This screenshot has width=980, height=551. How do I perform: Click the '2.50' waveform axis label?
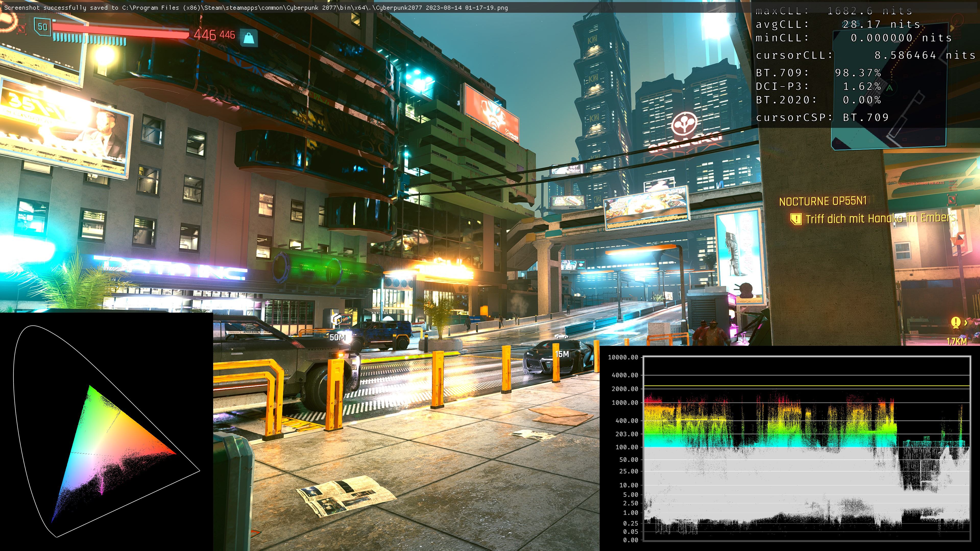coord(630,503)
